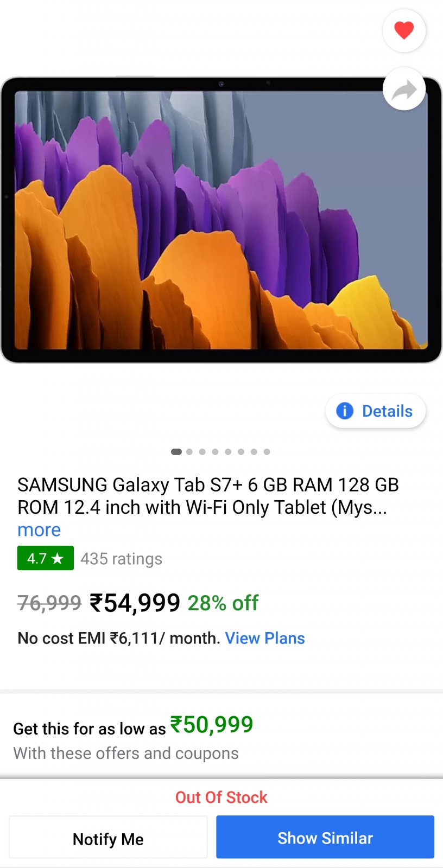Toggle the red heart wishlist icon
This screenshot has height=868, width=443.
(x=404, y=30)
